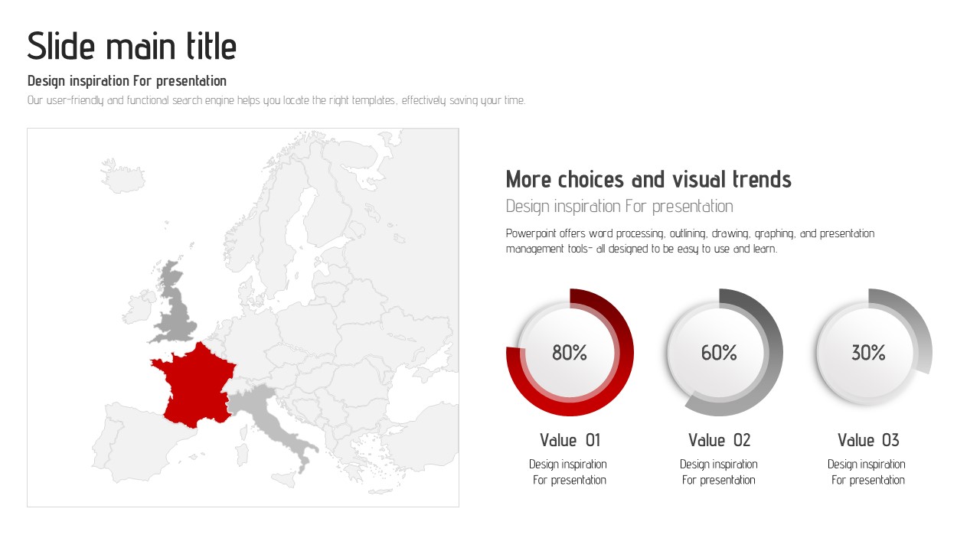The width and height of the screenshot is (980, 551).
Task: Select the "Powerpoint offers word processing" paragraph
Action: tap(690, 241)
